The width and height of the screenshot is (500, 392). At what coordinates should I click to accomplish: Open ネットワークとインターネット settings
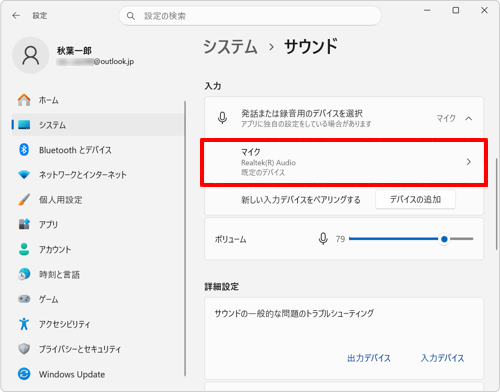coord(98,174)
